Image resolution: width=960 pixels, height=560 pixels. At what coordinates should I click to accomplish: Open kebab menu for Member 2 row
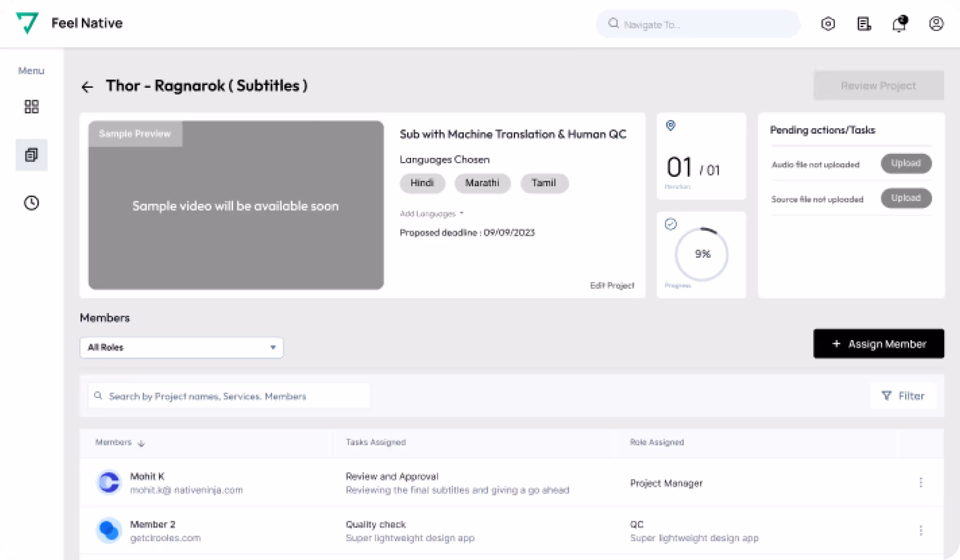pos(921,531)
